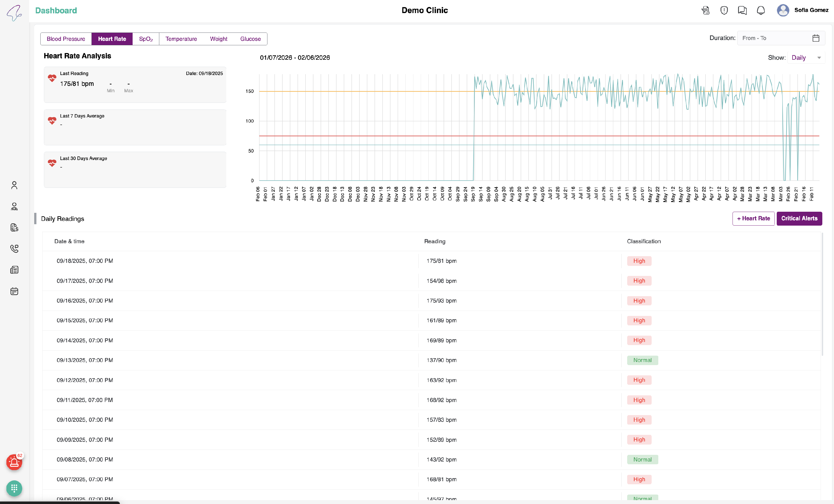Open the notifications bell in header
The height and width of the screenshot is (504, 834).
[x=761, y=11]
